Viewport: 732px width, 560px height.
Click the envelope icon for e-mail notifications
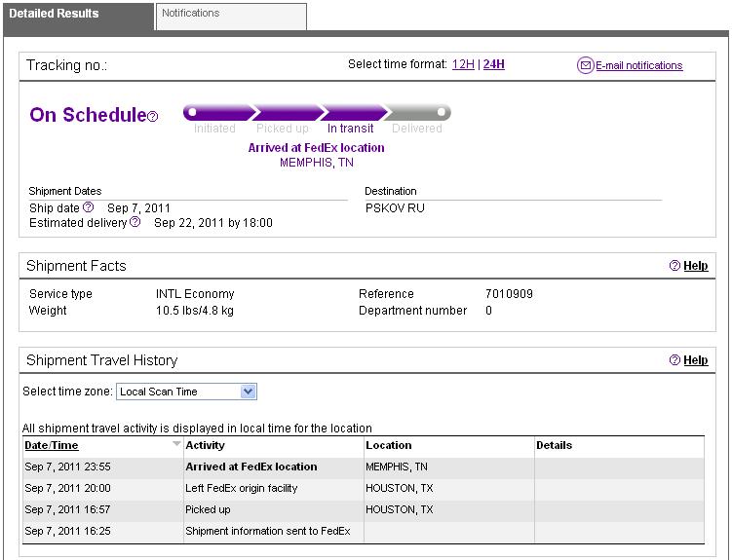point(586,66)
